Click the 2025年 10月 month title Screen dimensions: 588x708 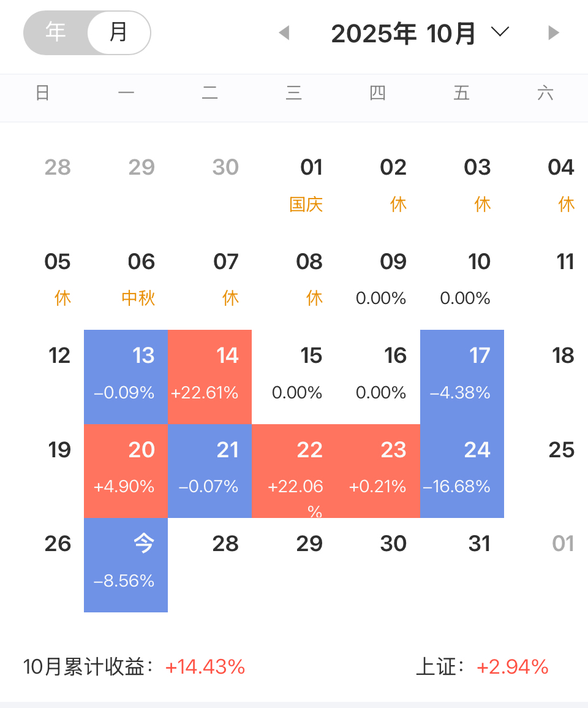(x=403, y=34)
